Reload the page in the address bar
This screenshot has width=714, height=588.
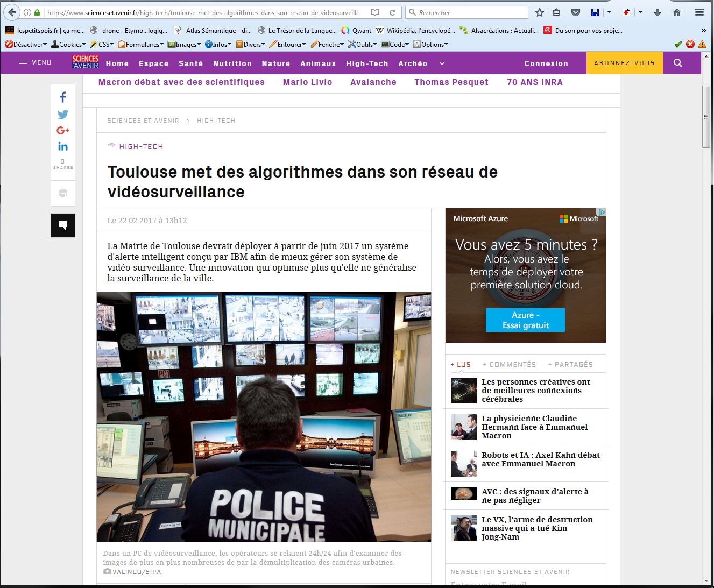(393, 12)
